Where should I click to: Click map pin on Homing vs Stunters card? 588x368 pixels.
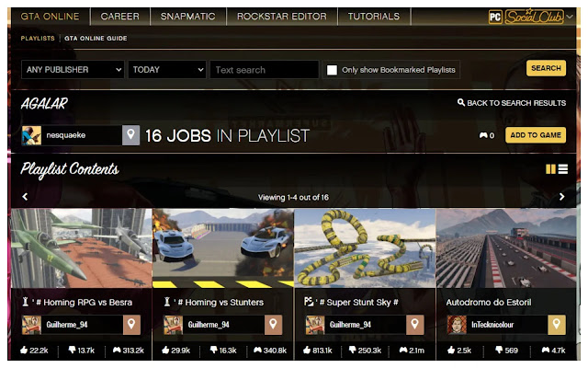[x=274, y=325]
